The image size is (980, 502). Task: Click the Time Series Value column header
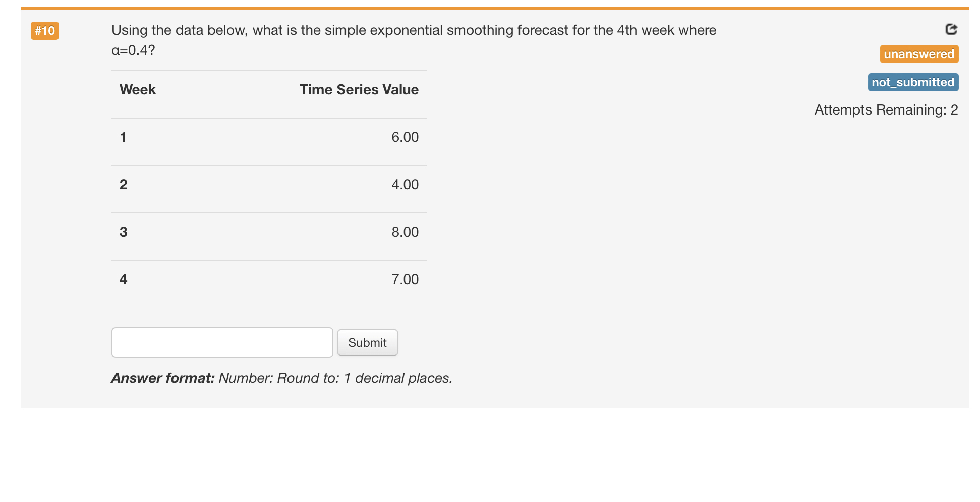359,90
